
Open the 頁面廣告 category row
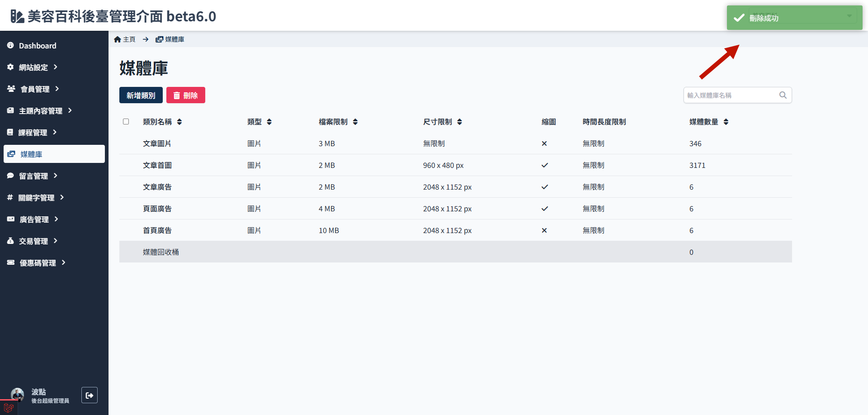pyautogui.click(x=456, y=209)
